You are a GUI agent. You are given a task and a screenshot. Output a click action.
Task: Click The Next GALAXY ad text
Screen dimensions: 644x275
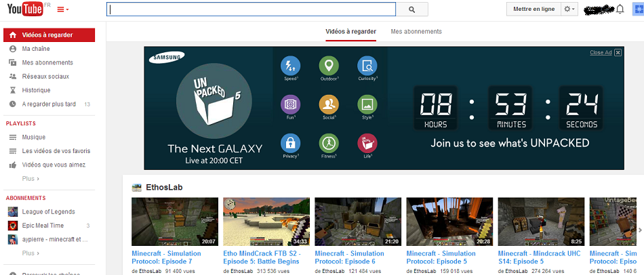click(215, 148)
